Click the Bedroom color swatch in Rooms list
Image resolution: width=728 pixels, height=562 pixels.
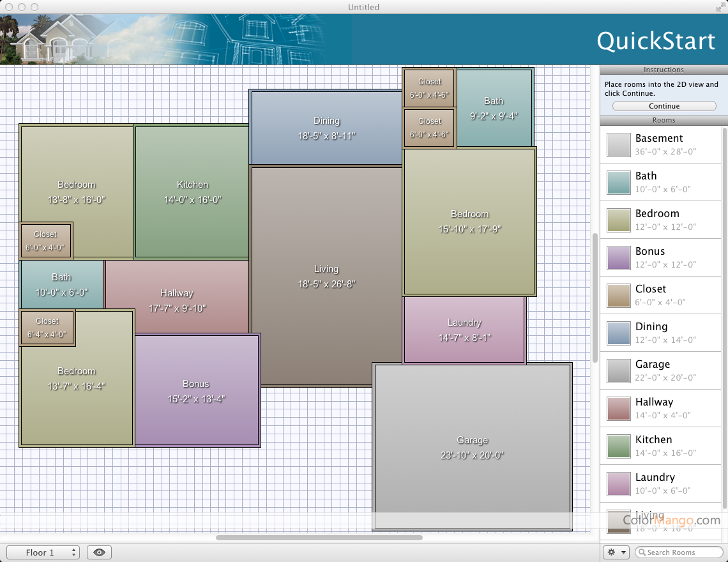click(x=618, y=220)
